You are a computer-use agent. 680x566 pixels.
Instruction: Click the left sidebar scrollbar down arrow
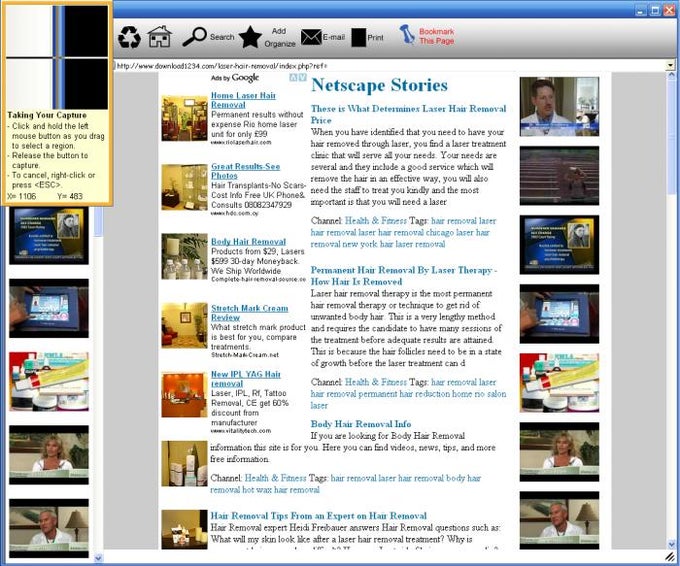[x=98, y=558]
